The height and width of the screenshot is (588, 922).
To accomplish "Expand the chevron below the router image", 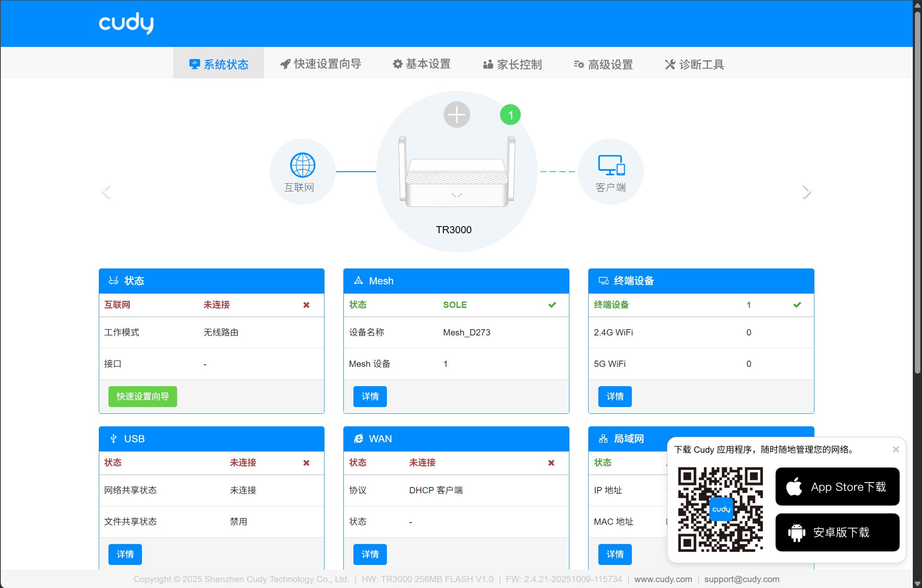I will [x=456, y=195].
